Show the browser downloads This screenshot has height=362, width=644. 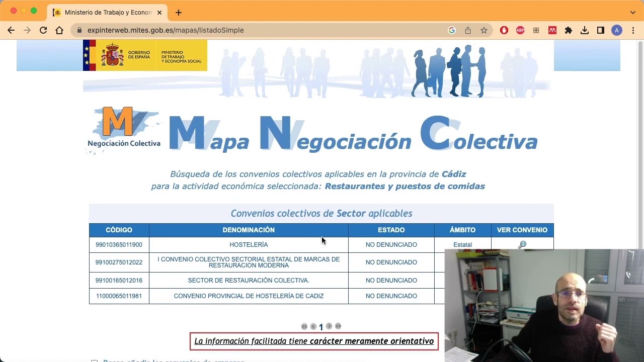585,30
